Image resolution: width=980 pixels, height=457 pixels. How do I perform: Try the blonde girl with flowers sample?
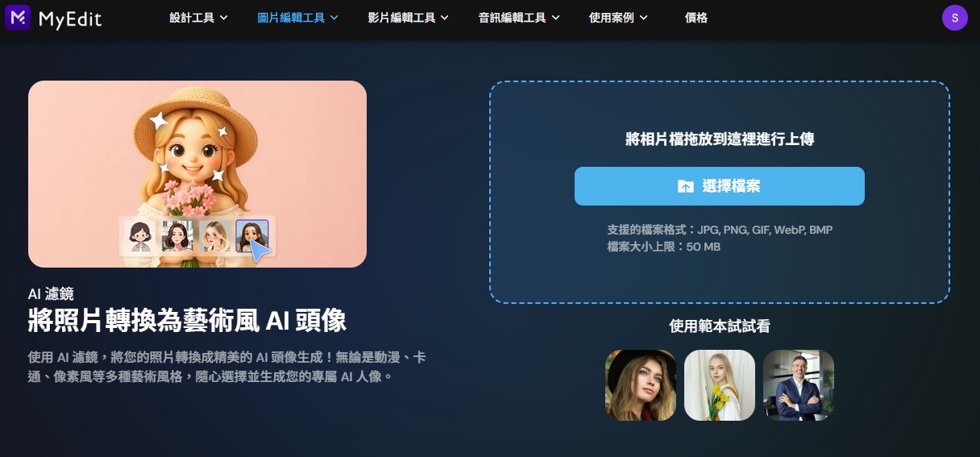pos(720,385)
